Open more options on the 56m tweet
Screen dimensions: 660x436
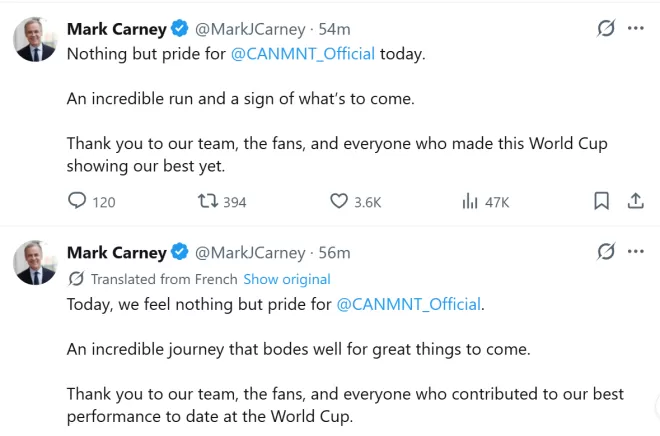tap(636, 252)
